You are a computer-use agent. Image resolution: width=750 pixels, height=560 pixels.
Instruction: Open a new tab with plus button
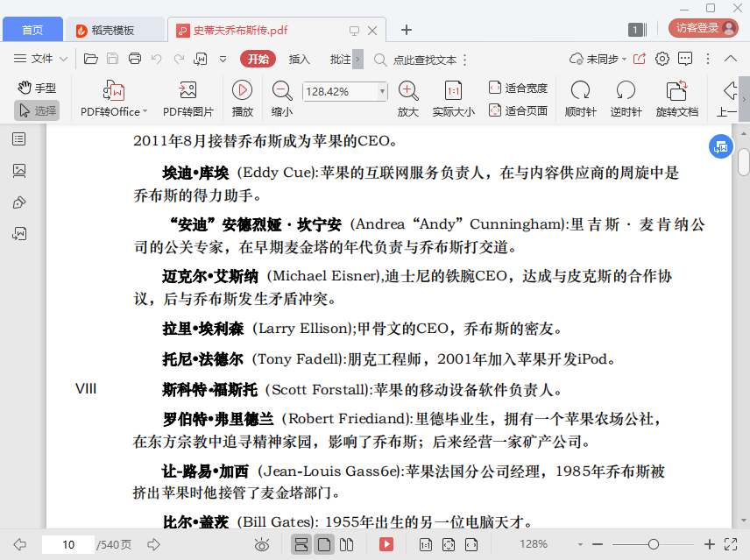pyautogui.click(x=407, y=30)
